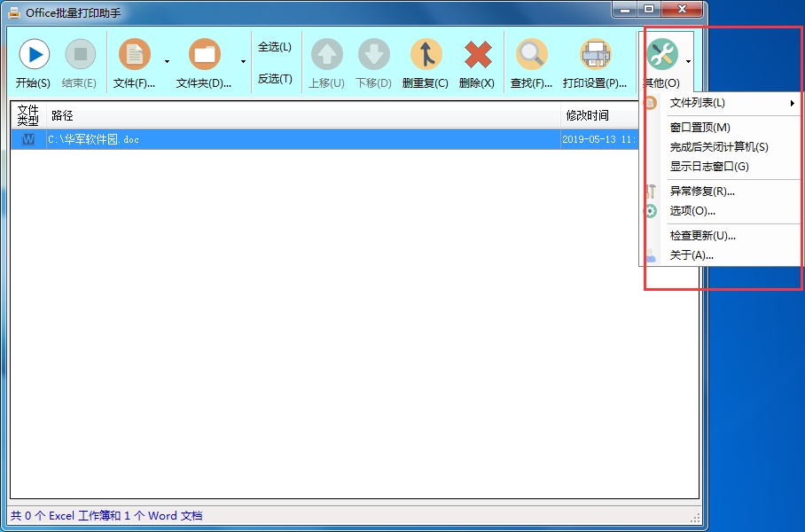Open search using the 查找(F) magnifier icon
This screenshot has width=805, height=532.
coord(531,55)
